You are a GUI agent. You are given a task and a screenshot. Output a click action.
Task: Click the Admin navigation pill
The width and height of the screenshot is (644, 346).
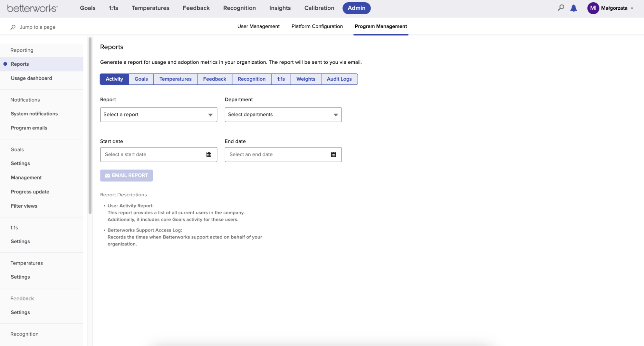click(356, 8)
